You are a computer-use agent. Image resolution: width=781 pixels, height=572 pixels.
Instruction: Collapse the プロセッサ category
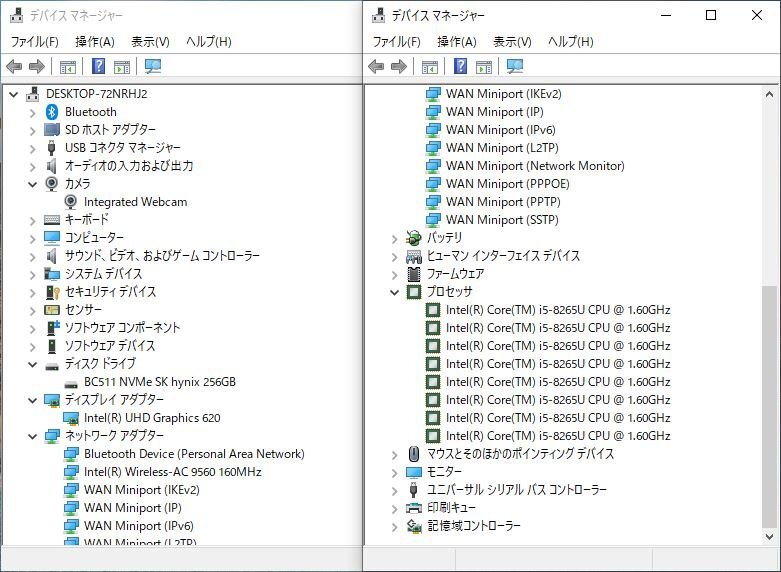(394, 292)
